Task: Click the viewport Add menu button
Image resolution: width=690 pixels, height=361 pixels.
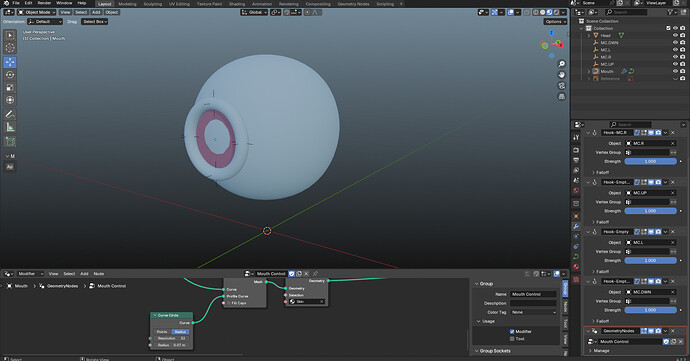Action: pos(96,12)
